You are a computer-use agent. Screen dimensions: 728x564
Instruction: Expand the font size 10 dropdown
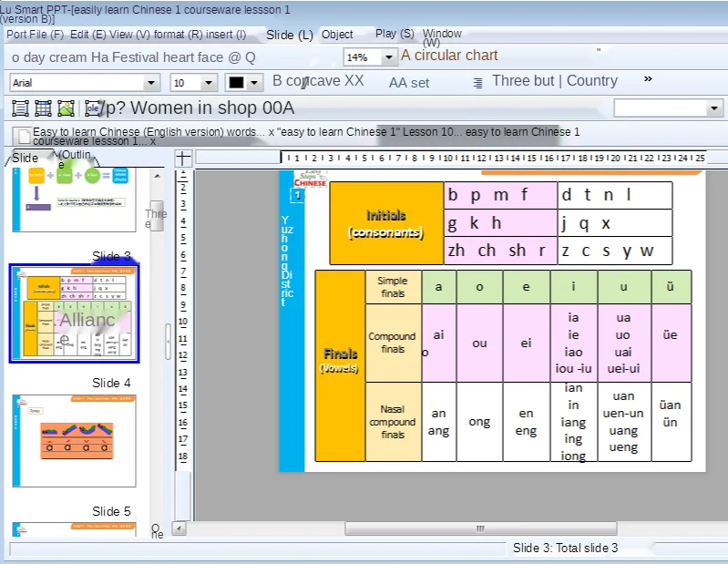[209, 83]
